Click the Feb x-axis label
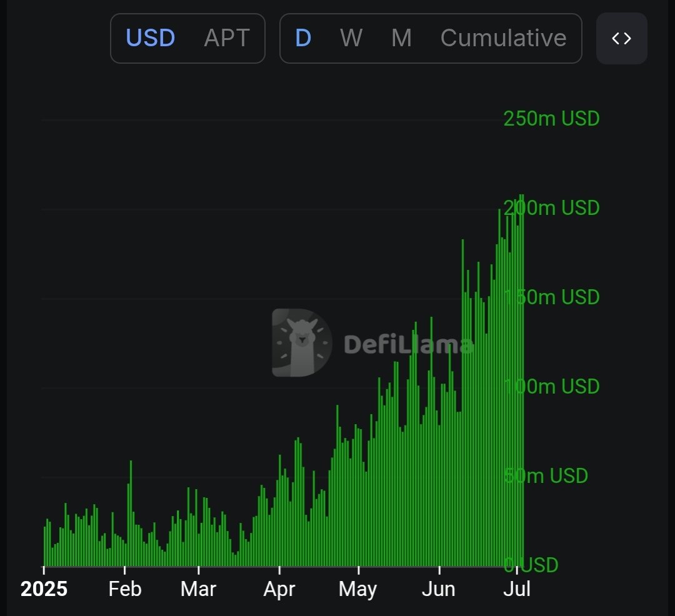 [x=125, y=589]
